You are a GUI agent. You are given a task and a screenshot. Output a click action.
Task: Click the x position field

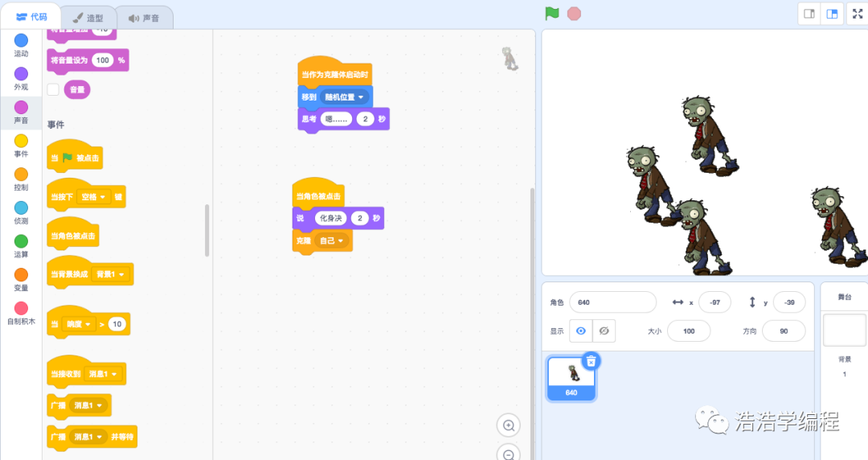click(714, 302)
